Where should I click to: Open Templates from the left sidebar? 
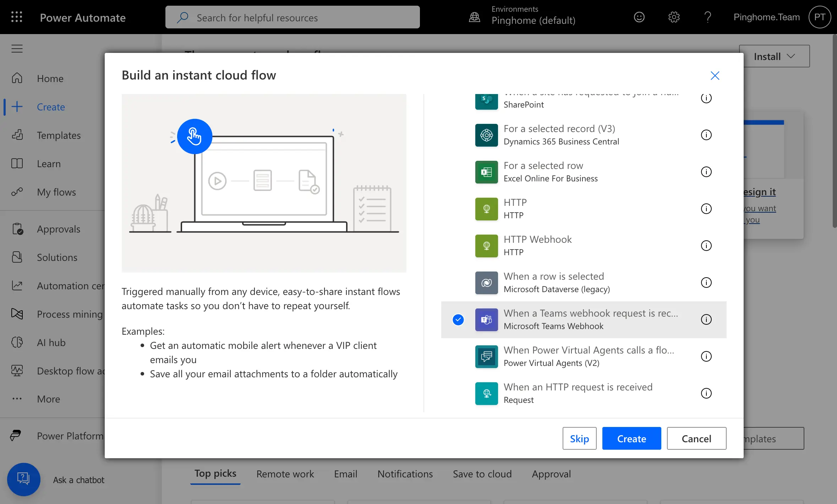click(59, 135)
